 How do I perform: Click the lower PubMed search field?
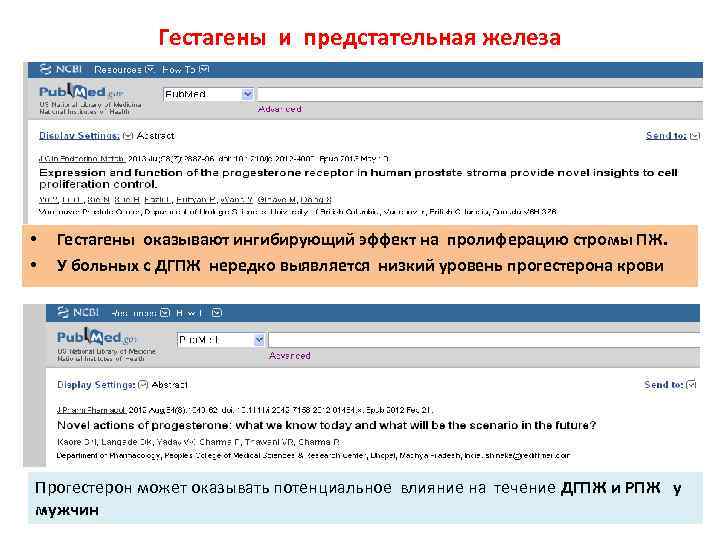pyautogui.click(x=484, y=340)
